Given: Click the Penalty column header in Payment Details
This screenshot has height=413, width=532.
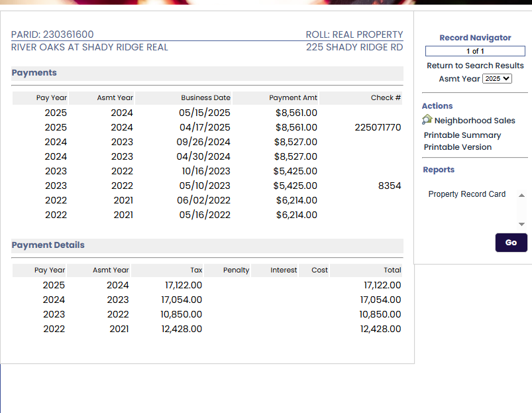Looking at the screenshot, I should coord(236,270).
